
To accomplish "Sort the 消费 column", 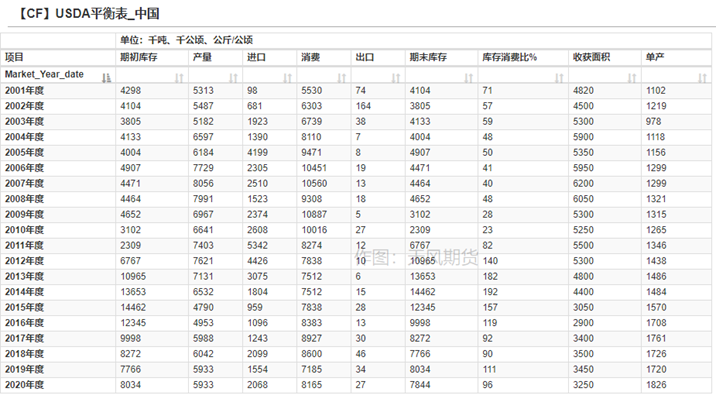I will 342,78.
